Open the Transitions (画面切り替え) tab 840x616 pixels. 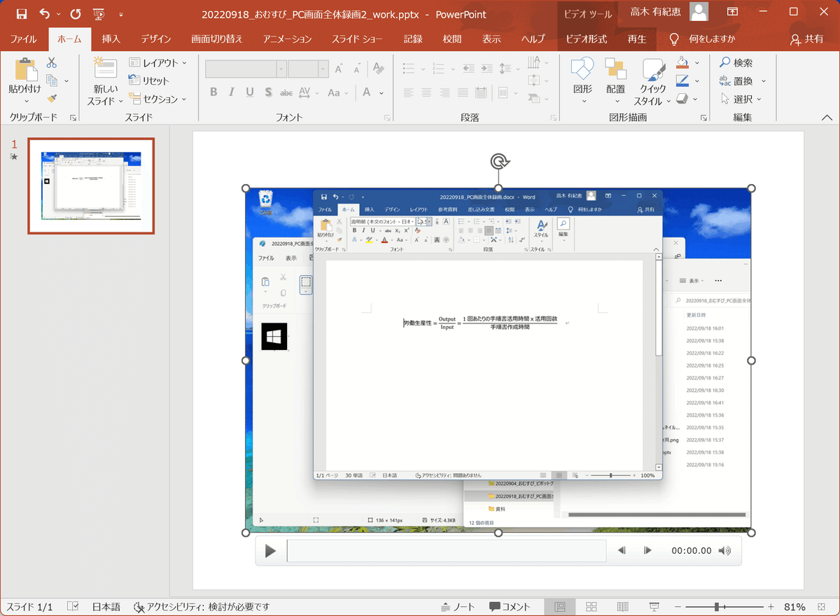coord(216,39)
